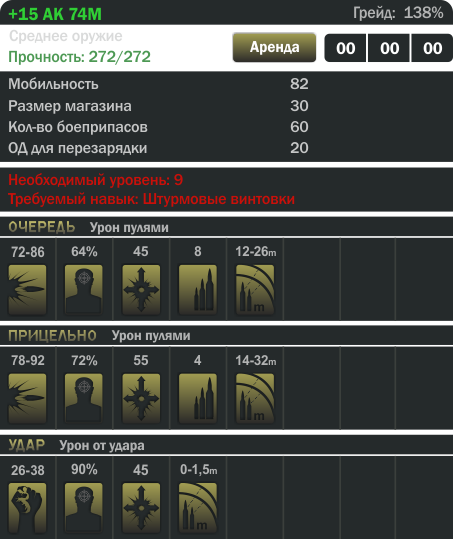Select the seconds field of rental timer
This screenshot has height=539, width=453.
[432, 48]
